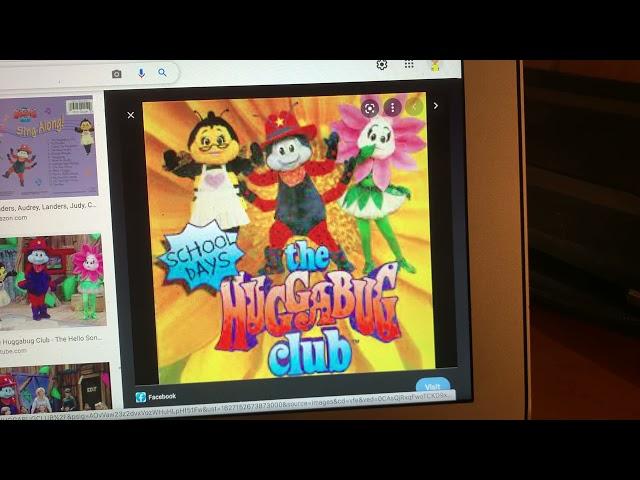Open the Google apps grid icon
The image size is (640, 480).
point(409,64)
